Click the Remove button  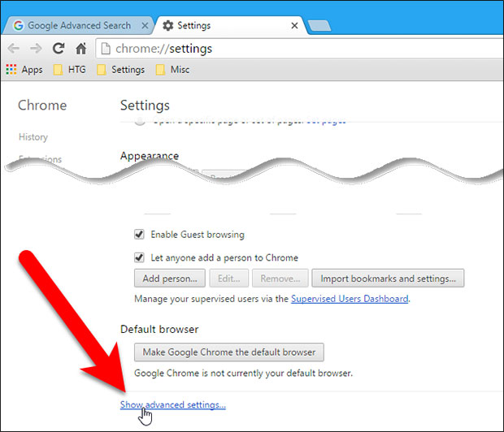coord(280,279)
